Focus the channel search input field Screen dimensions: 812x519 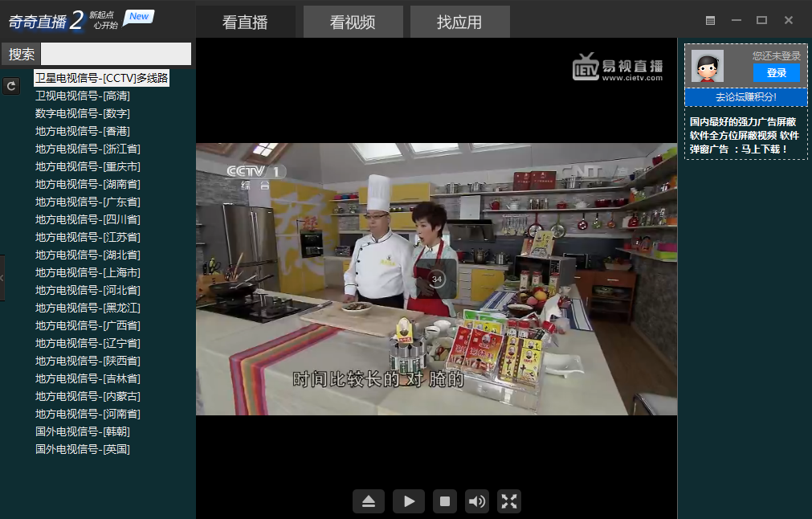tap(116, 54)
